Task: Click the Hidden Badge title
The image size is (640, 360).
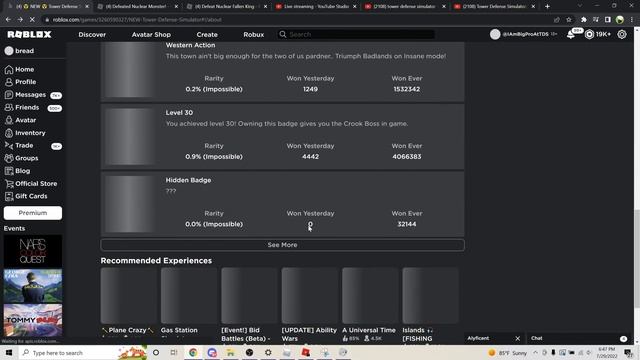Action: (x=188, y=180)
